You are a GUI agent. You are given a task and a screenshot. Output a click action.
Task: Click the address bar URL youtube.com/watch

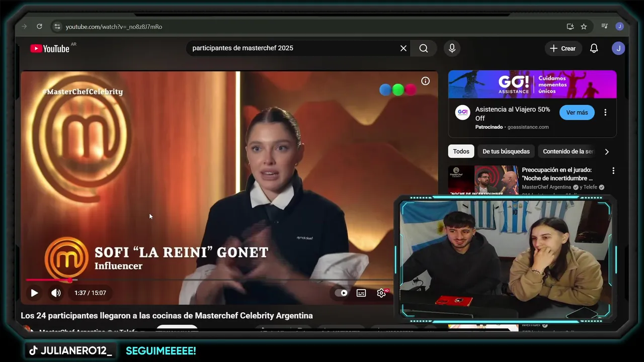tap(114, 27)
